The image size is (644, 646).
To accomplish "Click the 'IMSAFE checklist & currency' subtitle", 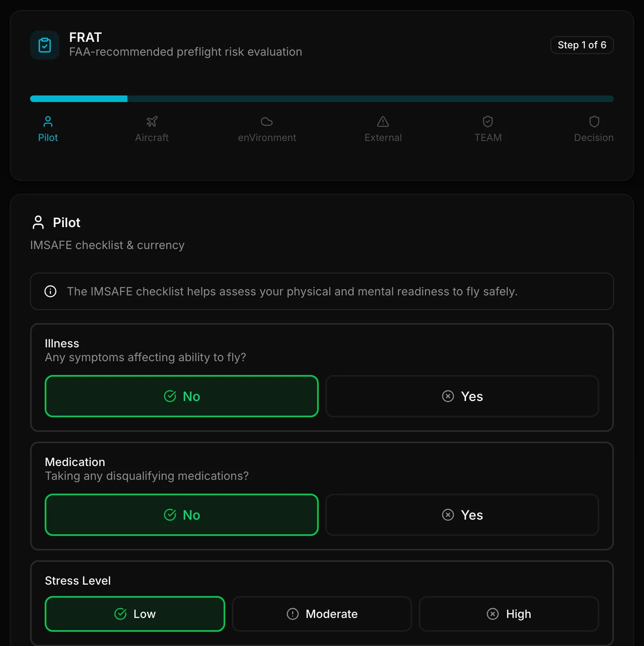I will (107, 245).
